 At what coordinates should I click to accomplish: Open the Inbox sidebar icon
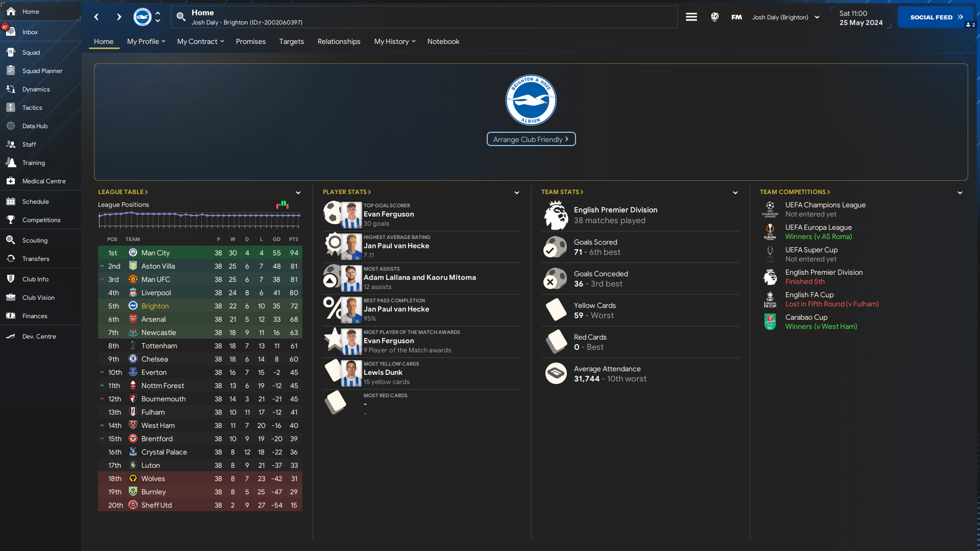coord(11,32)
